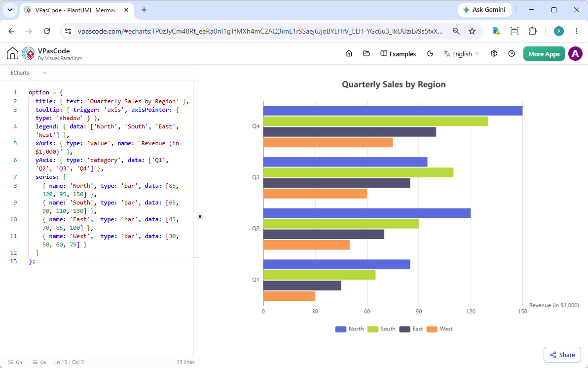Click the Q1 West orange bar
Image resolution: width=588 pixels, height=368 pixels.
(x=289, y=296)
